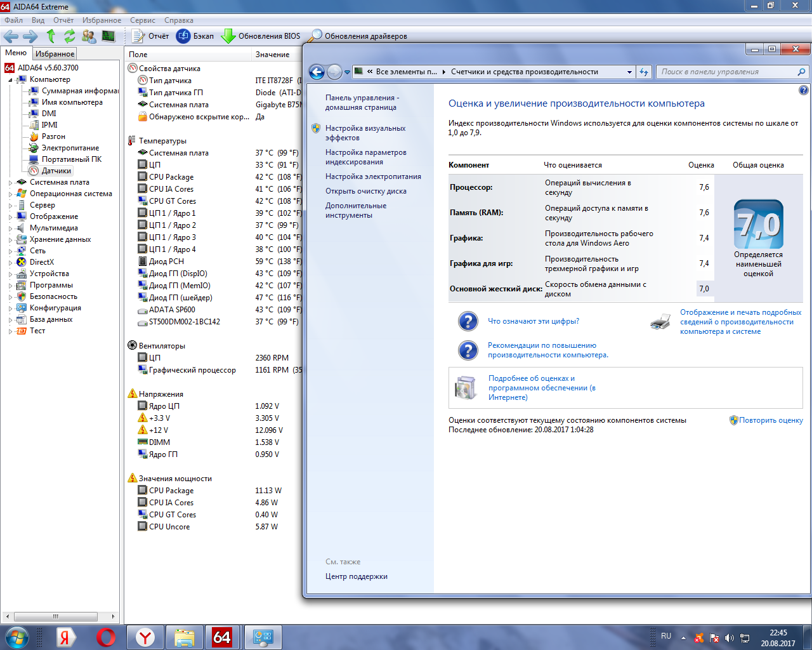The width and height of the screenshot is (812, 650).
Task: Open Настройка параметров индексирования link
Action: (366, 157)
